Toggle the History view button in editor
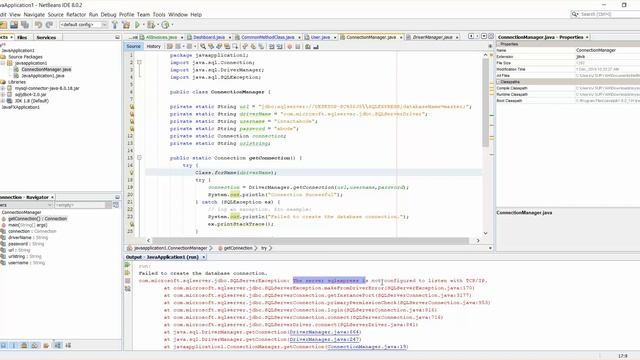The height and width of the screenshot is (360, 640). point(153,47)
